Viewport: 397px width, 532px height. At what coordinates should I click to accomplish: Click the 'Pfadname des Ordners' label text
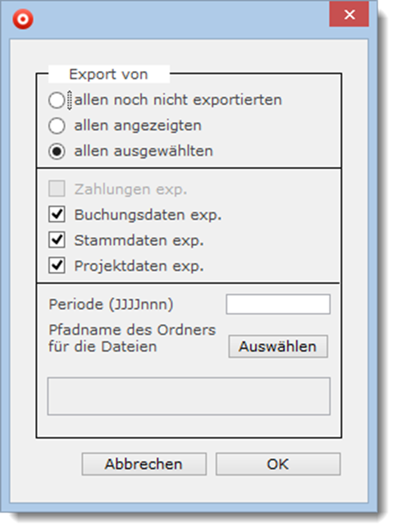[132, 330]
